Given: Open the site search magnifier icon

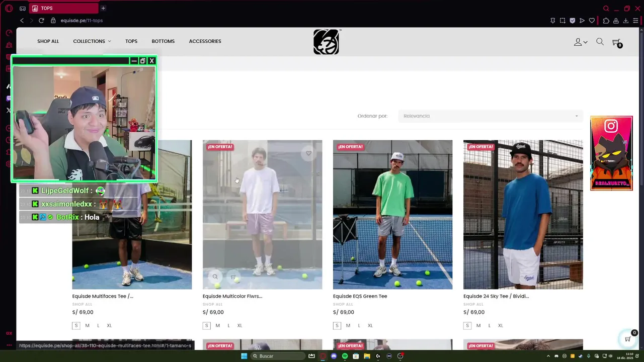Looking at the screenshot, I should pos(600,42).
